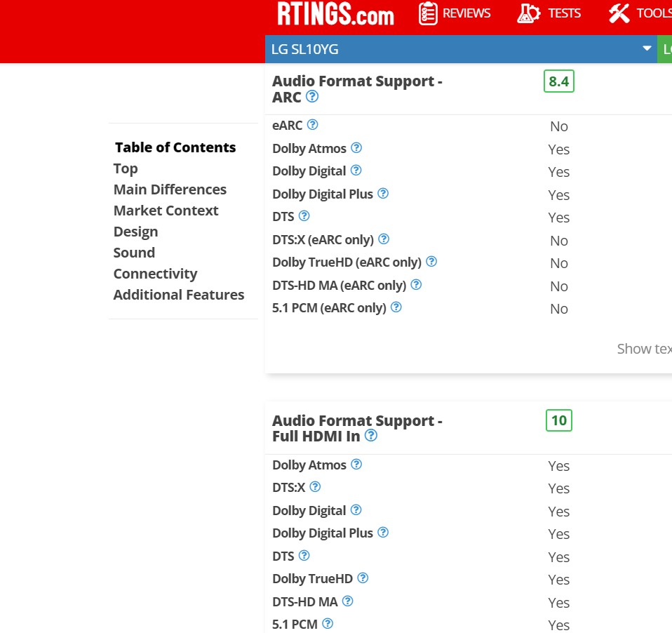Open help icon next to Audio Format Support - ARC
Viewport: 672px width, 633px height.
[x=312, y=97]
